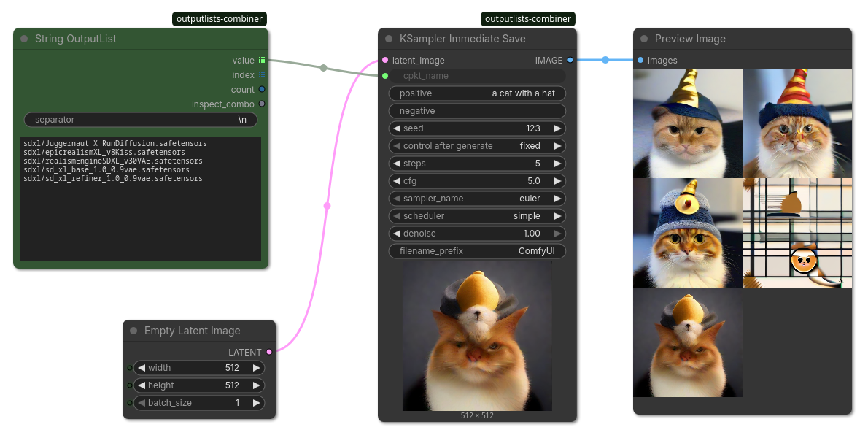Screen dimensions: 868x438
Task: Click the value output grid socket
Action: [x=262, y=61]
